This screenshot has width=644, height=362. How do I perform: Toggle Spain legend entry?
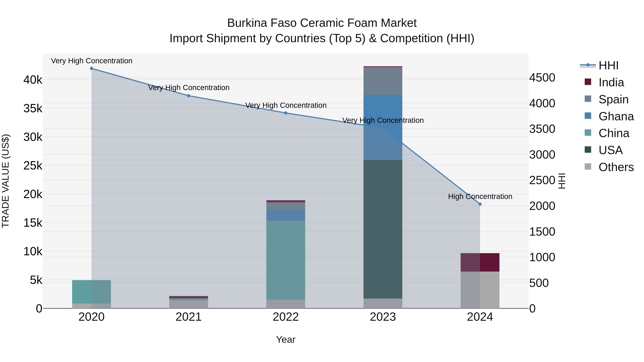coord(607,99)
